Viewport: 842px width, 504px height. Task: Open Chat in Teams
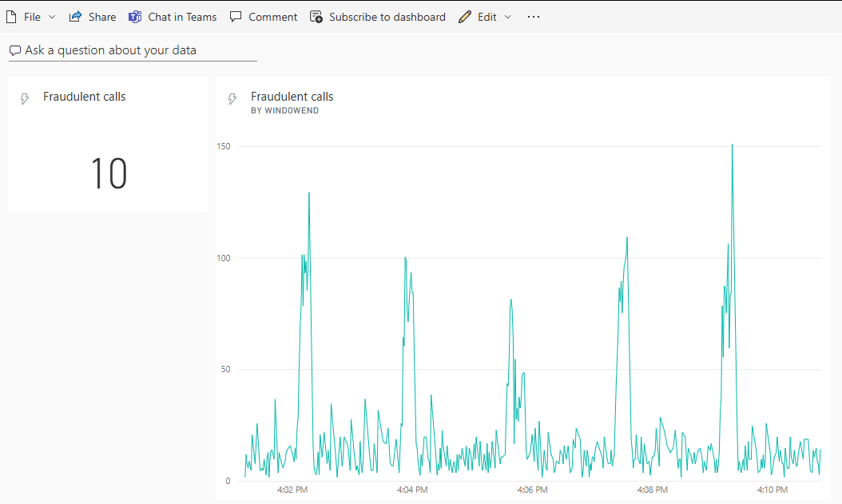pyautogui.click(x=182, y=18)
